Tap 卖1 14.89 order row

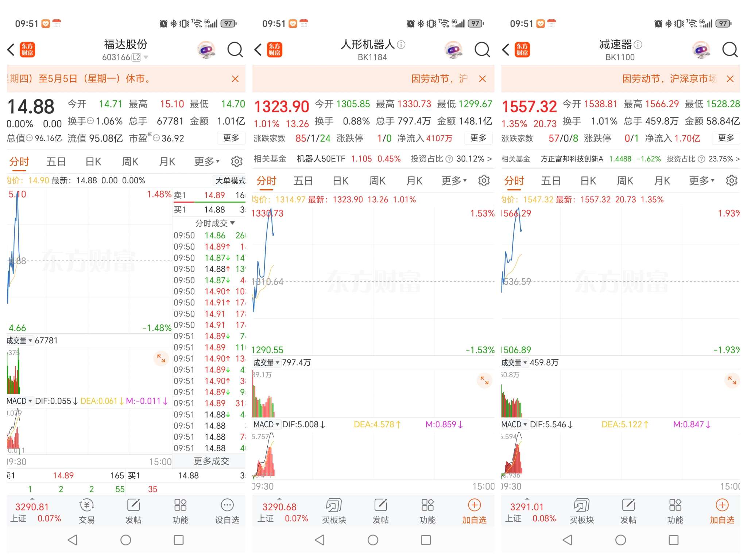point(209,195)
